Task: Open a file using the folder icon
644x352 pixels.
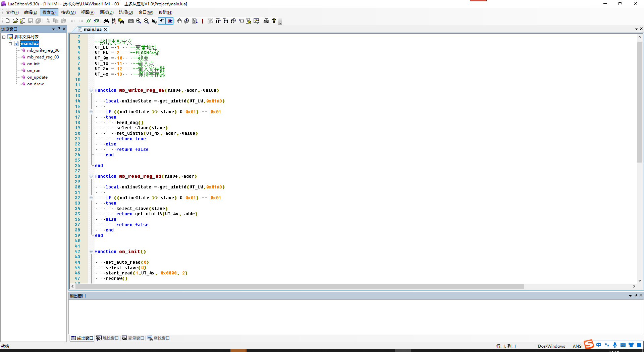Action: 15,21
